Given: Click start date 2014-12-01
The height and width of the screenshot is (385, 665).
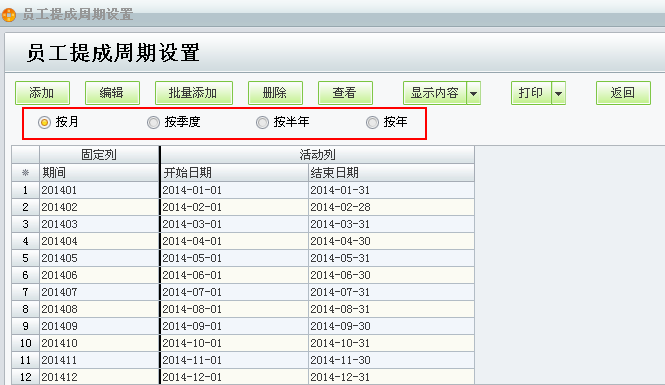Looking at the screenshot, I should pos(235,377).
